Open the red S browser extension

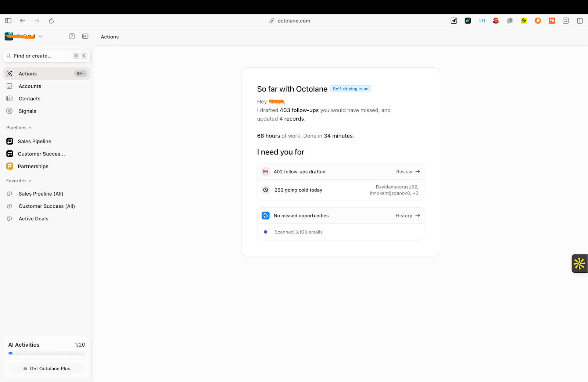click(496, 21)
